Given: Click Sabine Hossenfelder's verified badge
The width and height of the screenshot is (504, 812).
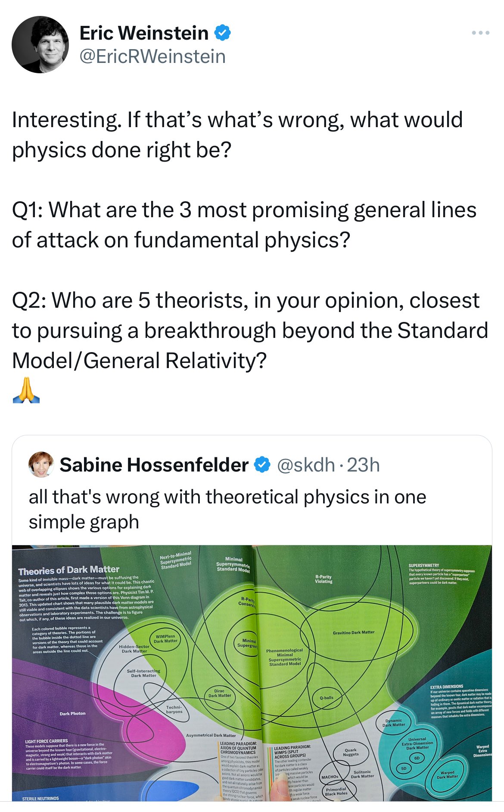Looking at the screenshot, I should pos(262,465).
